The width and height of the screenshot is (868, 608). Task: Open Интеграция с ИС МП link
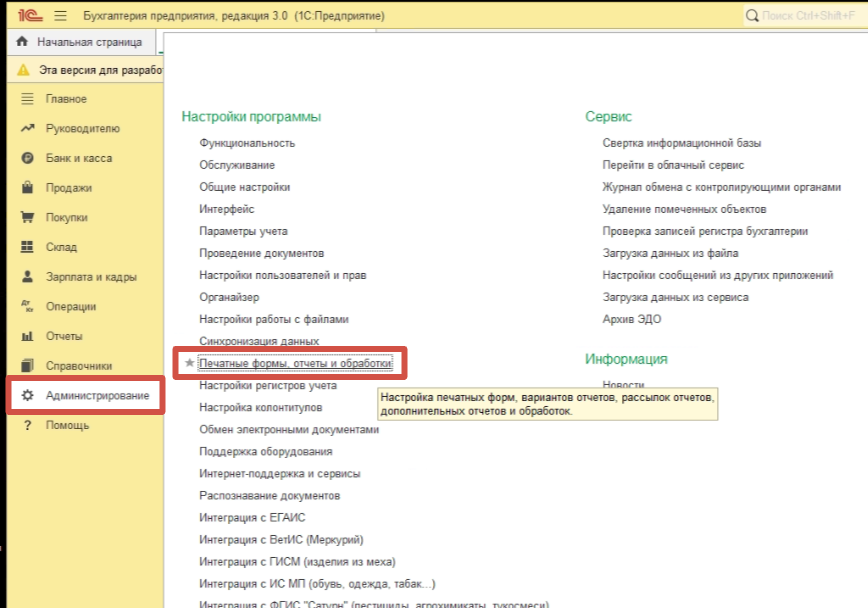317,584
